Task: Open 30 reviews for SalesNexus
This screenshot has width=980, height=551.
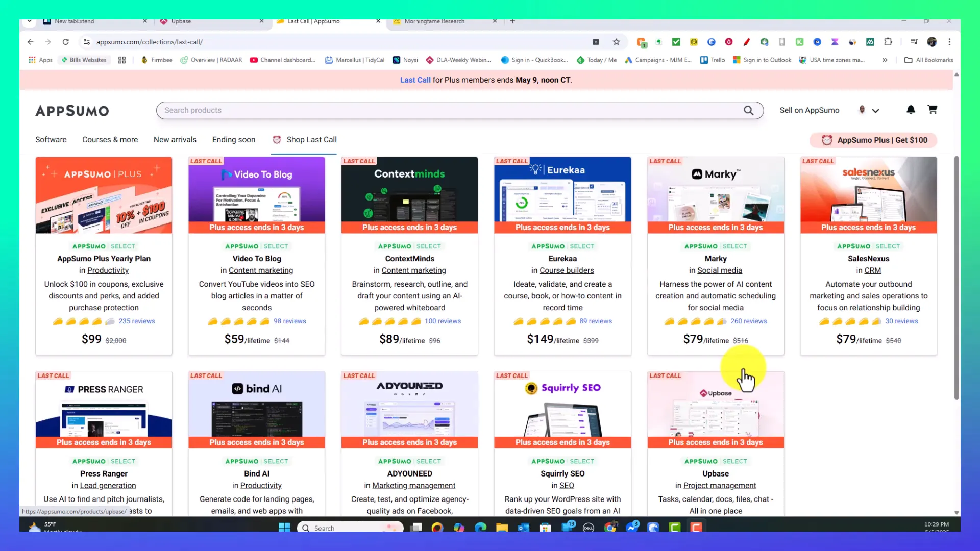Action: point(901,321)
